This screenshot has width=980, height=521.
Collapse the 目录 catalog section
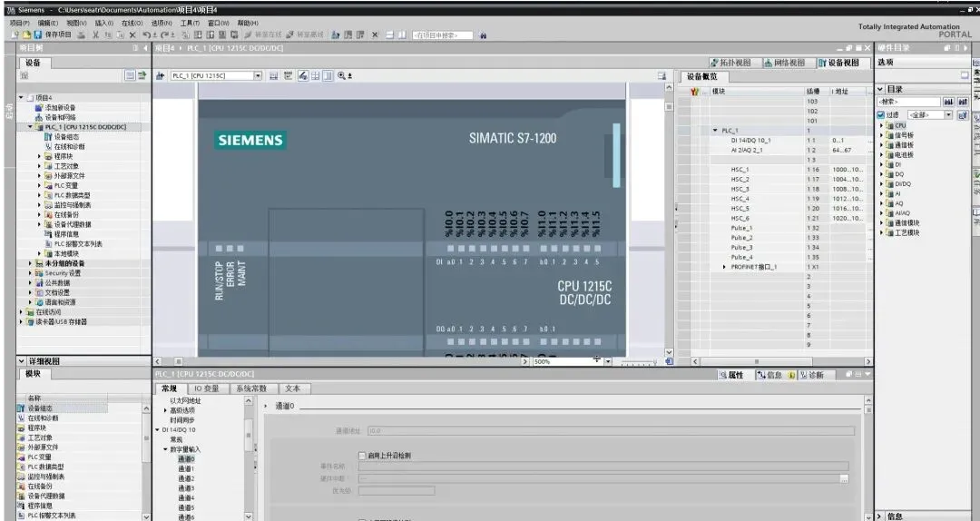(880, 90)
